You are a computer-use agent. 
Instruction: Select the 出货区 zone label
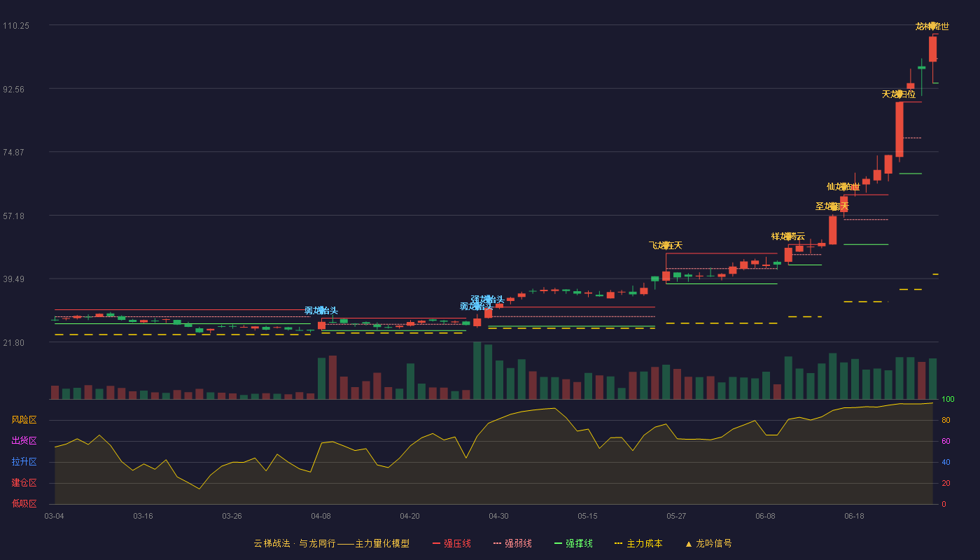click(24, 441)
